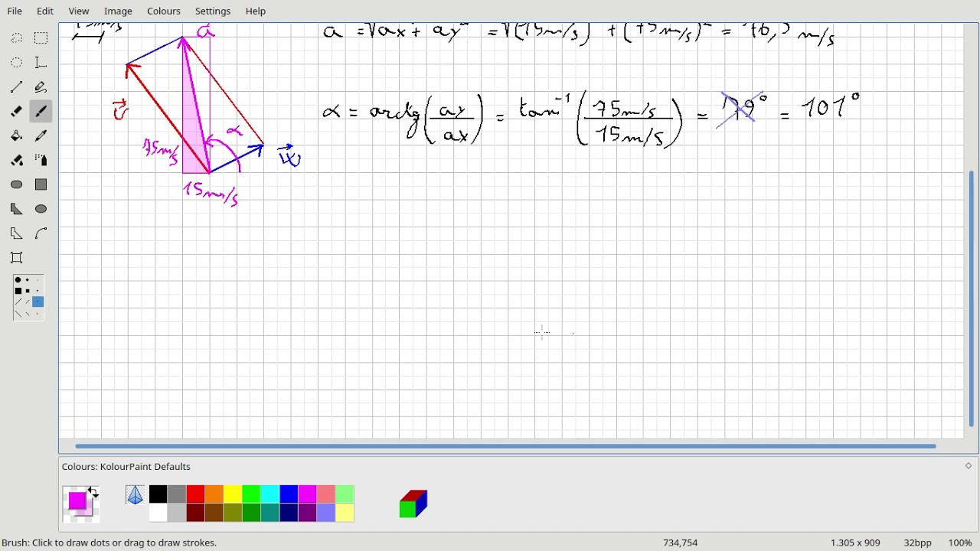
Task: Click the active Brush tool
Action: (41, 112)
